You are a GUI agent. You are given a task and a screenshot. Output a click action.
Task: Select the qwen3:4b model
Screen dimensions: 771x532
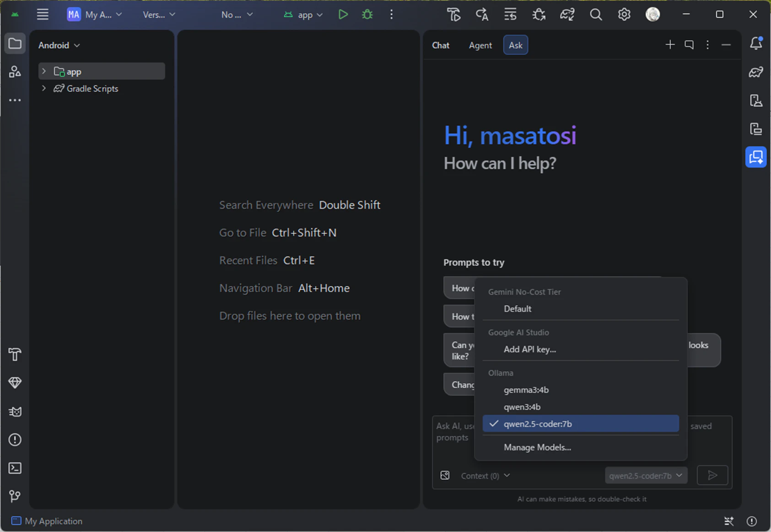coord(581,407)
